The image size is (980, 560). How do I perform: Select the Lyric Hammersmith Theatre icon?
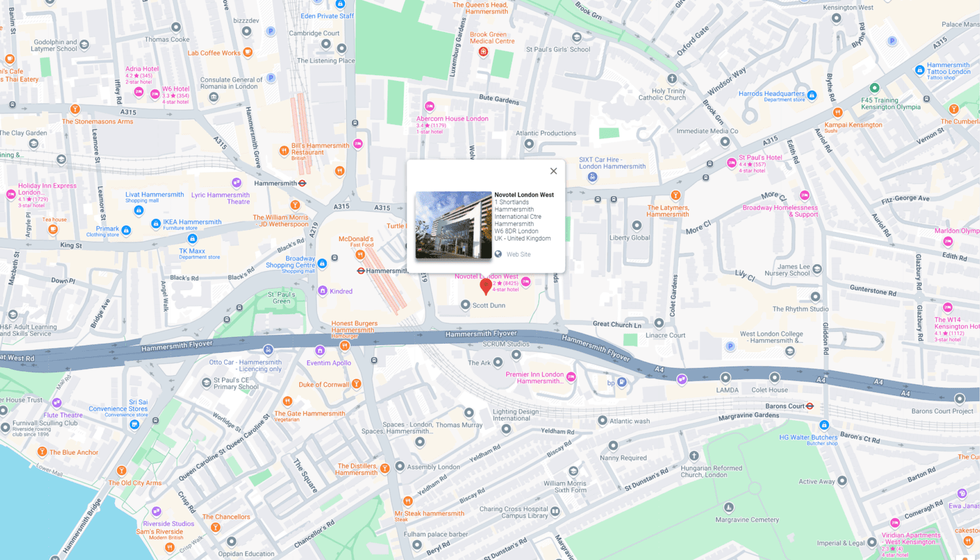pos(237,183)
